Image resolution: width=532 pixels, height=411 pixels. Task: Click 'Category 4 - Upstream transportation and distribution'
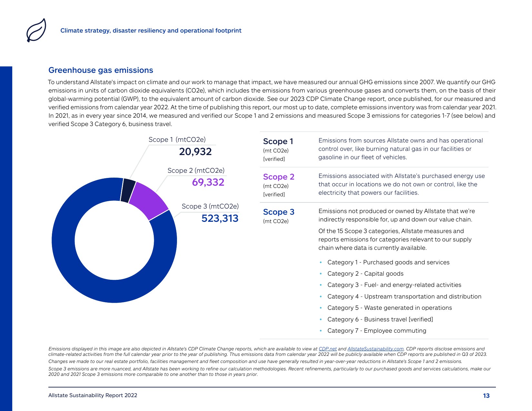(404, 297)
